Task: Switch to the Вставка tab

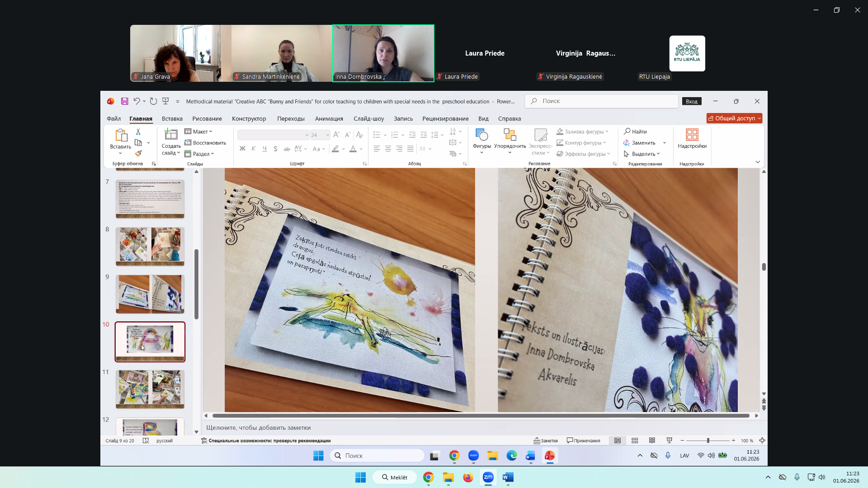Action: pyautogui.click(x=172, y=118)
